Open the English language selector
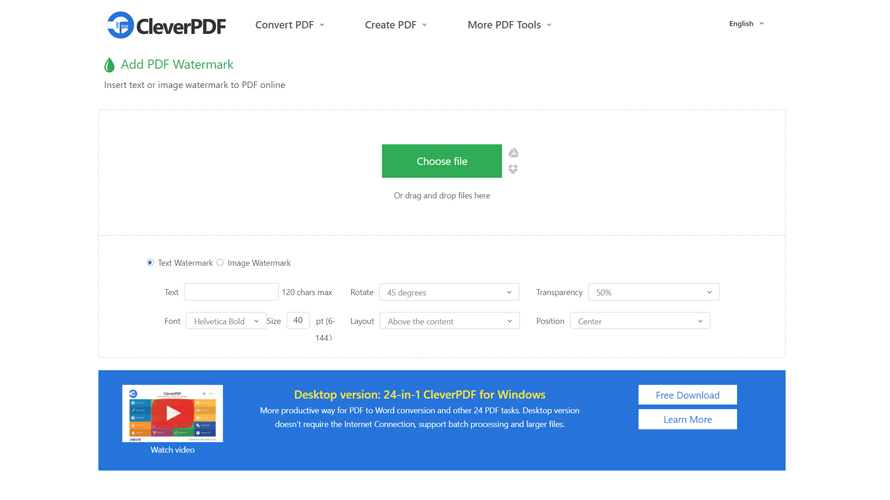The width and height of the screenshot is (890, 500). [x=746, y=24]
